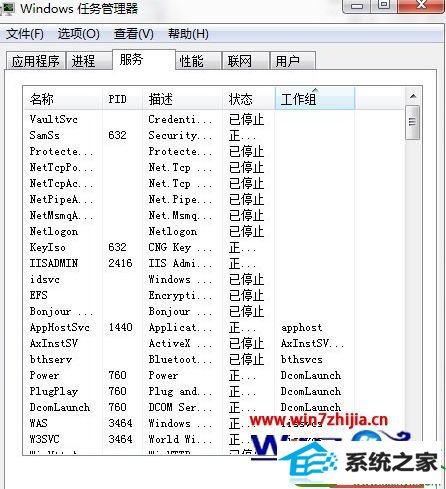Select the 服务 tab
This screenshot has height=489, width=446.
(144, 59)
